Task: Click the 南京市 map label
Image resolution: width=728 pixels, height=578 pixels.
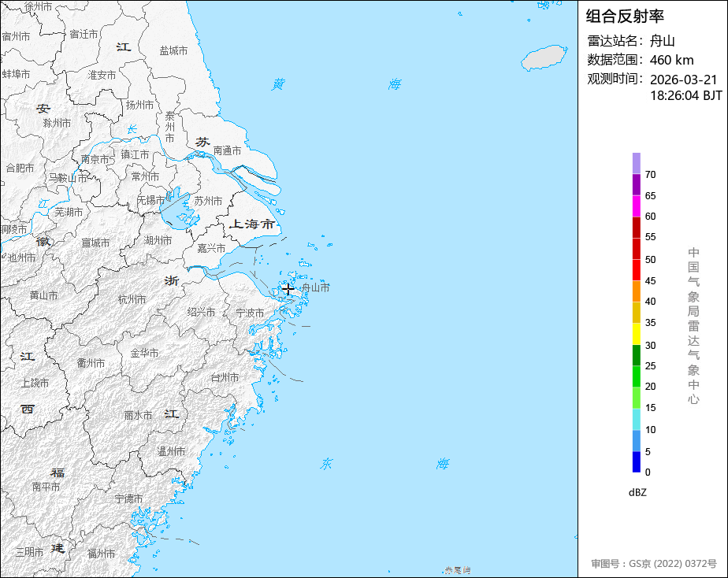Action: tap(95, 160)
